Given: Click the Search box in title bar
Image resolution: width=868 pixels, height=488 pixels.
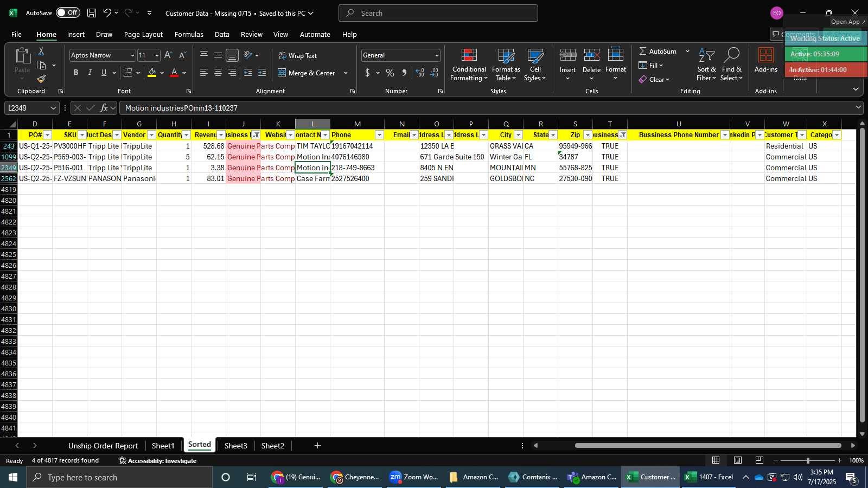Looking at the screenshot, I should tap(438, 13).
